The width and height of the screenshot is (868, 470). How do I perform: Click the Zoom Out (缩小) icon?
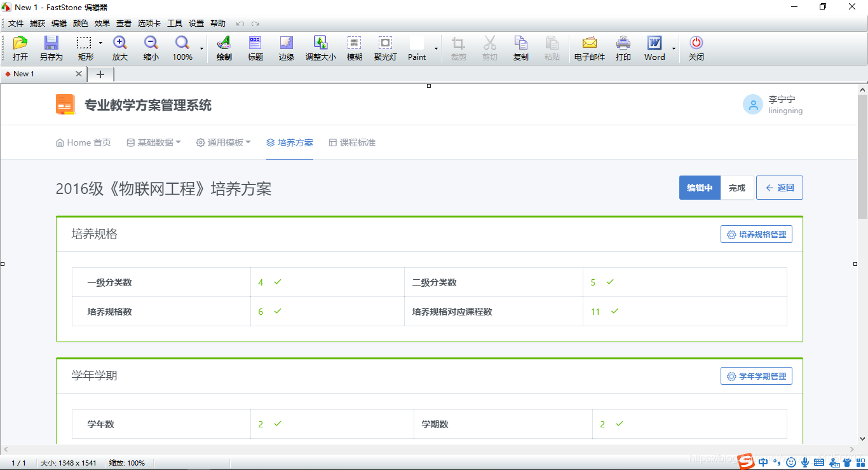coord(151,48)
